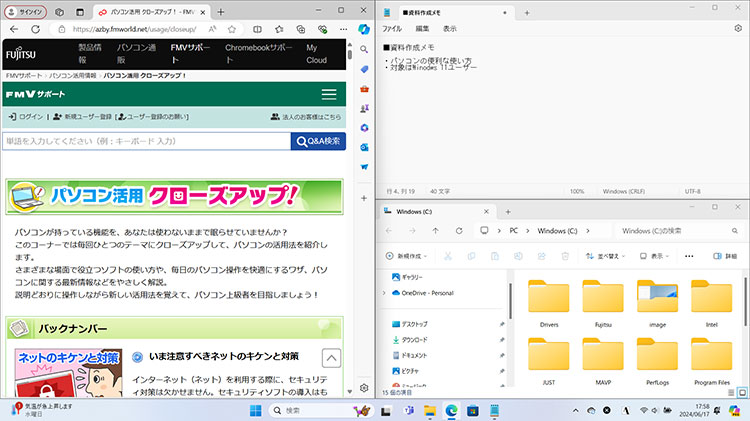Click the Q&A検索 button
Image resolution: width=750 pixels, height=421 pixels.
point(318,141)
